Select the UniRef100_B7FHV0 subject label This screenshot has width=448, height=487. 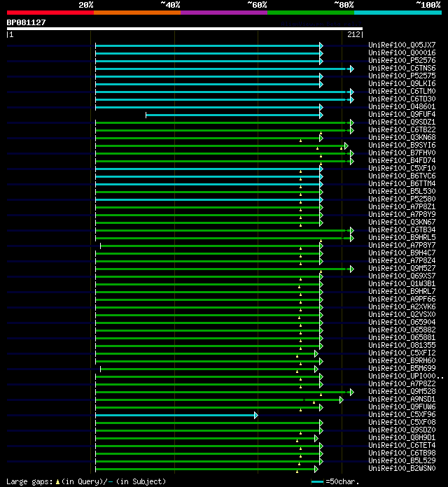[x=402, y=153]
